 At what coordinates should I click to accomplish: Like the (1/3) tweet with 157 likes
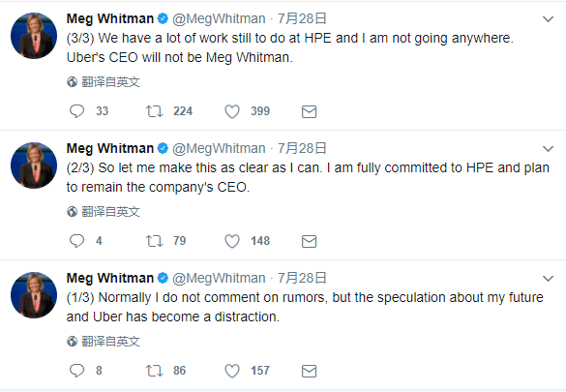232,371
